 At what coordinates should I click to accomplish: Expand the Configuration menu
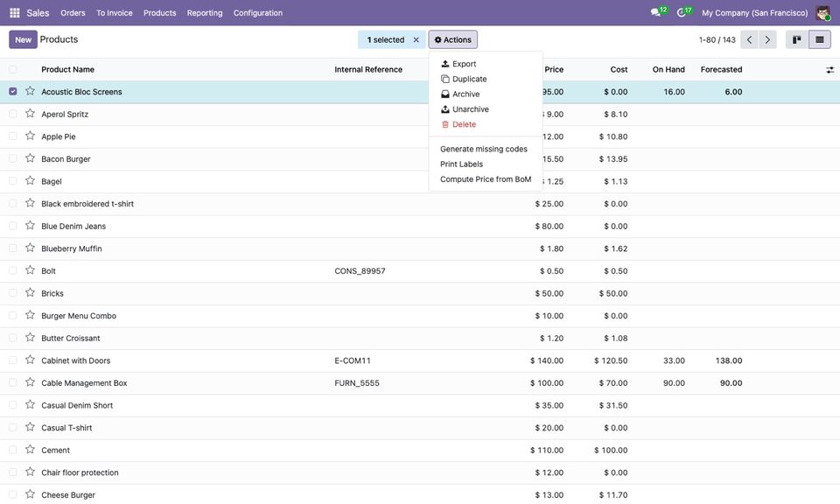(257, 13)
